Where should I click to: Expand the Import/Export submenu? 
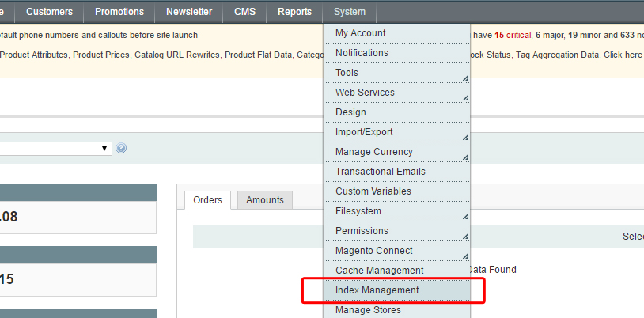point(396,132)
